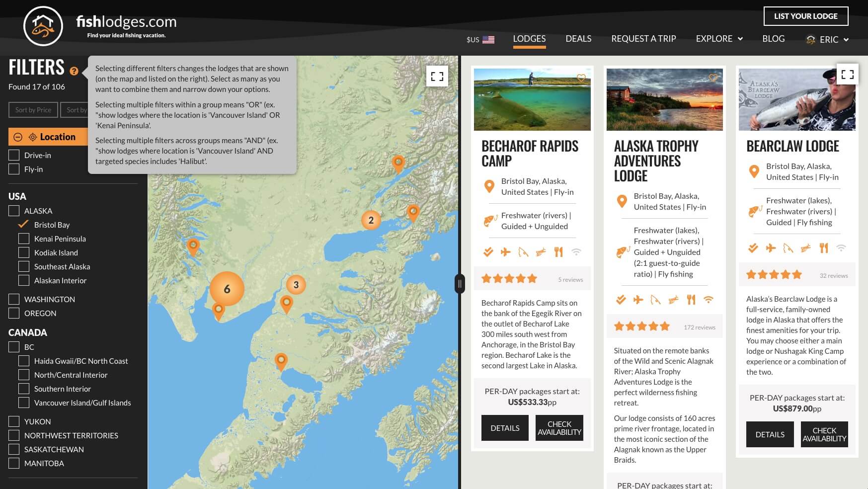Select the BC province checkbox
Image resolution: width=868 pixels, height=489 pixels.
pyautogui.click(x=14, y=347)
